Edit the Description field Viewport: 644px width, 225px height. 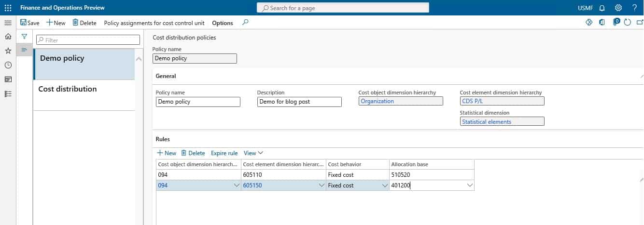299,102
